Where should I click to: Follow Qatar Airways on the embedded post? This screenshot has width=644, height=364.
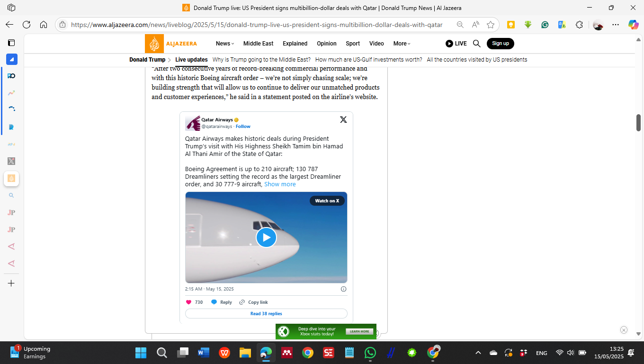(243, 127)
